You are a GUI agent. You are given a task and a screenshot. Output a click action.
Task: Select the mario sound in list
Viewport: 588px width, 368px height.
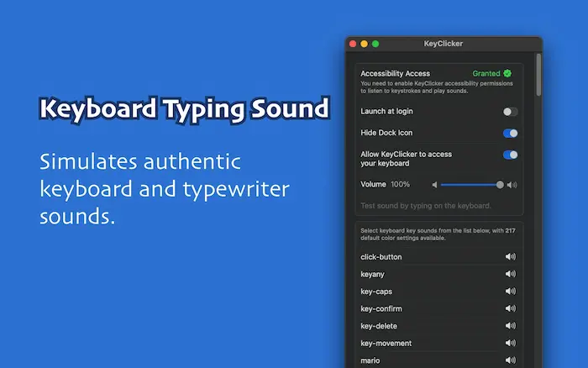pyautogui.click(x=370, y=360)
